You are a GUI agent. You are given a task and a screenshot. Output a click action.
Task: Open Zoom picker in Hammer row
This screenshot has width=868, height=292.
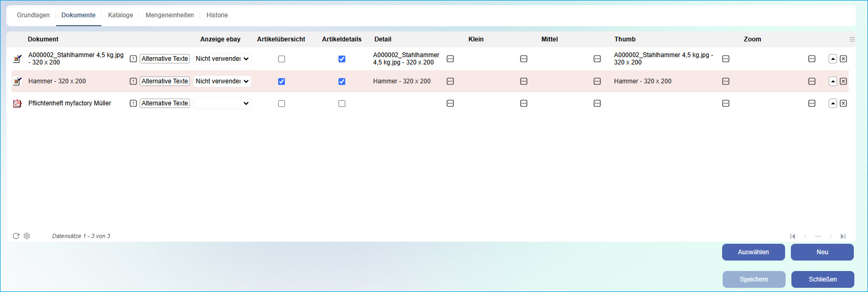[x=812, y=81]
